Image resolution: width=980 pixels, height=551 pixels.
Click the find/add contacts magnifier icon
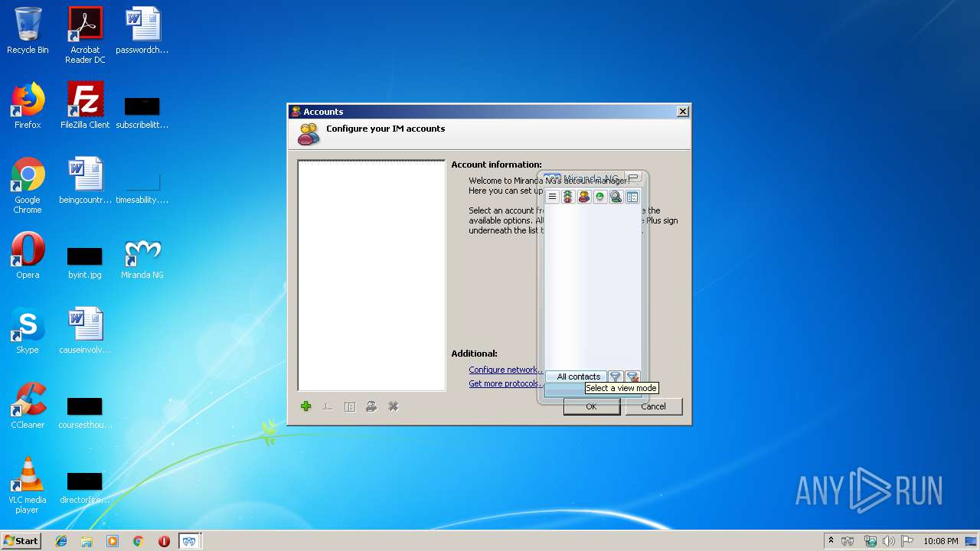616,197
